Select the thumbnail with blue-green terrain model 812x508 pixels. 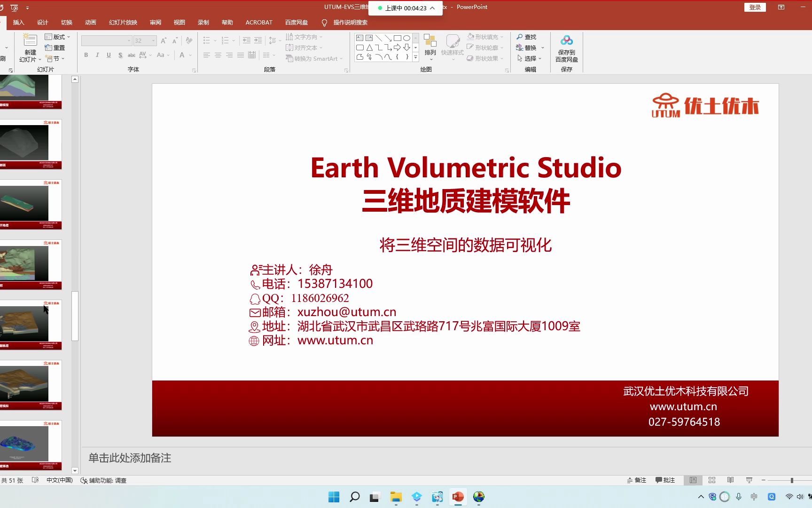[x=31, y=445]
